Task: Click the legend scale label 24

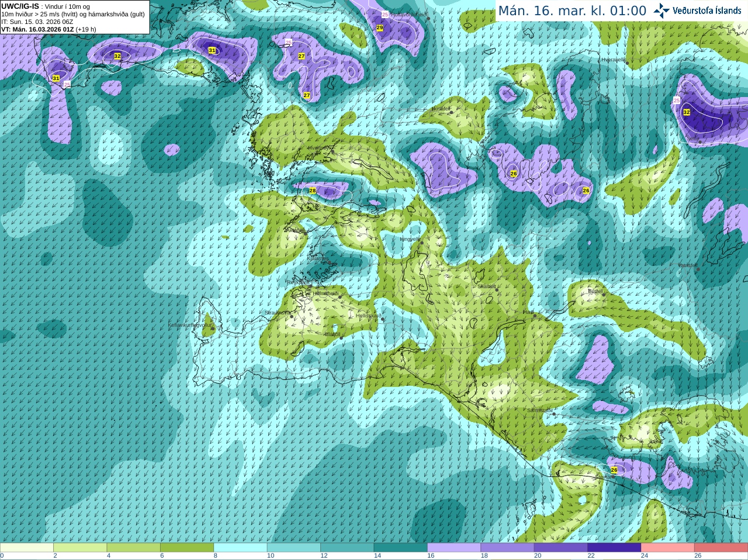Action: [644, 556]
